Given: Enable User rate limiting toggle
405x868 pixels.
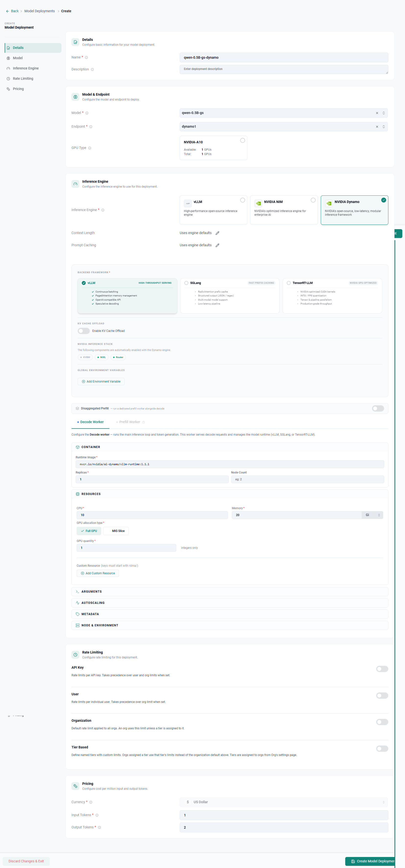Looking at the screenshot, I should pyautogui.click(x=382, y=696).
